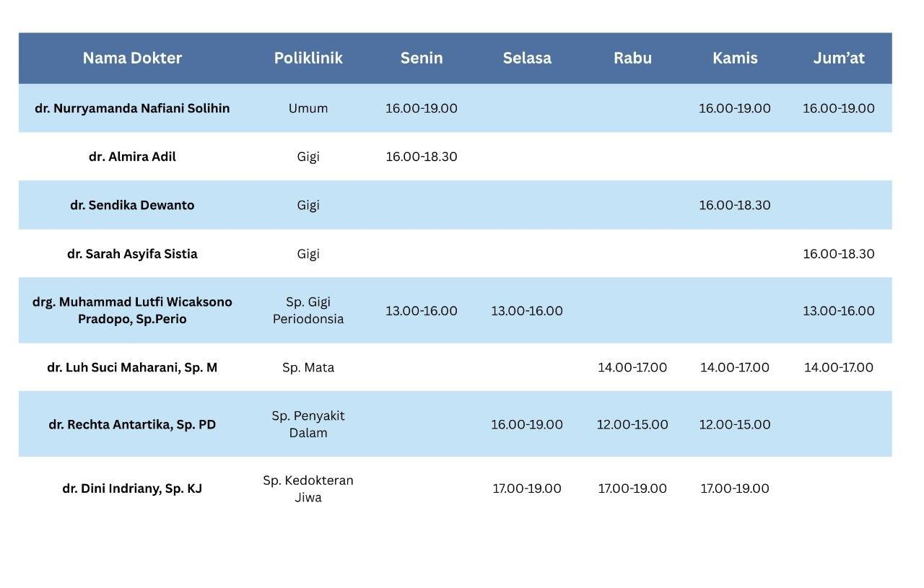Click the Kamis column header
924x588 pixels.
(x=735, y=58)
